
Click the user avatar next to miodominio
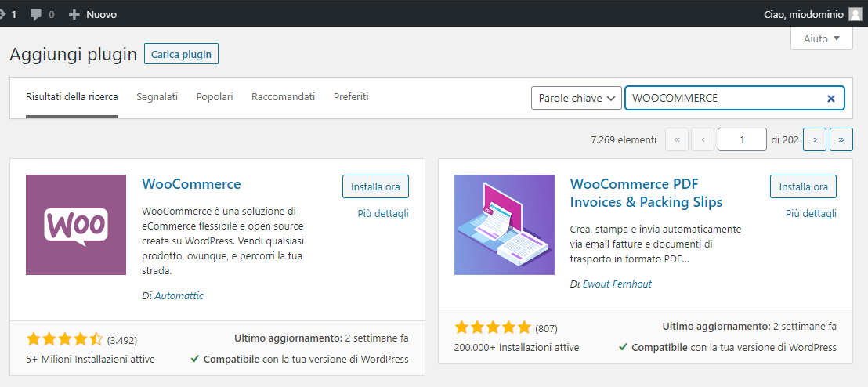pyautogui.click(x=855, y=14)
